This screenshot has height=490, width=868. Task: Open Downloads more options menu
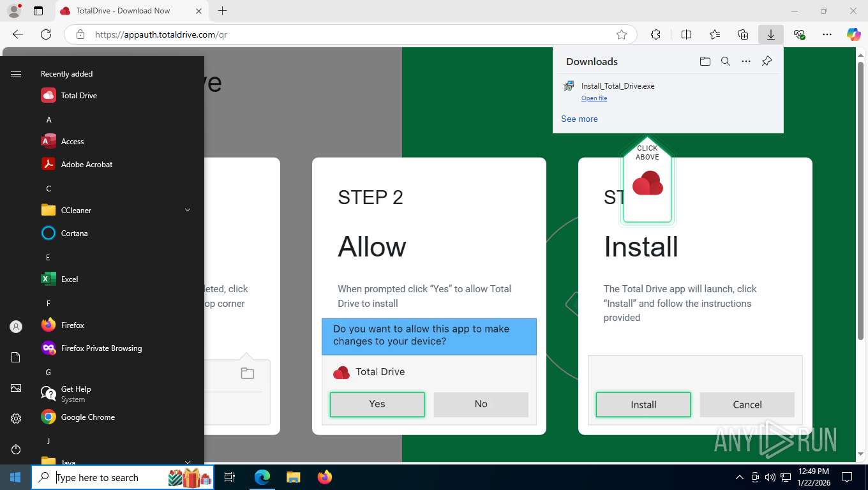746,61
